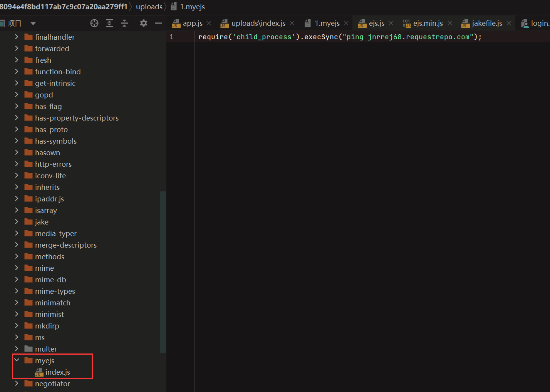Expand the negotiator folder
Image resolution: width=550 pixels, height=392 pixels.
point(17,384)
